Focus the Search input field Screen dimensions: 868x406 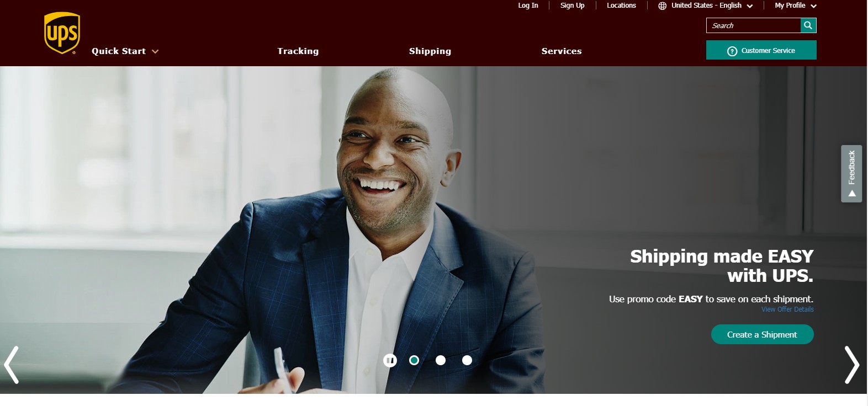(x=753, y=25)
